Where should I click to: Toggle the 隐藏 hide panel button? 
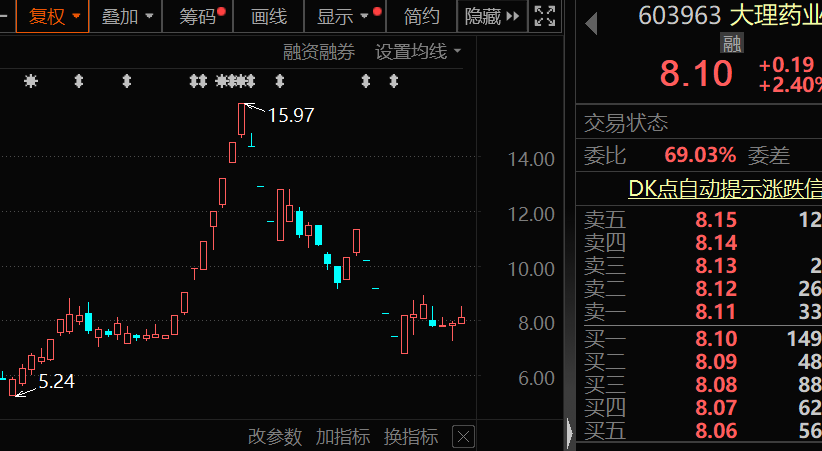492,16
